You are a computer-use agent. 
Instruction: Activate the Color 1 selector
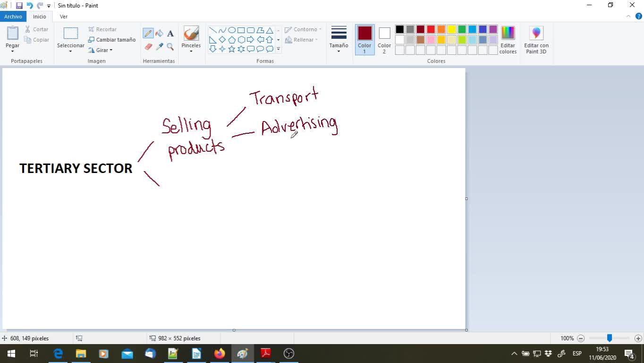click(x=364, y=40)
